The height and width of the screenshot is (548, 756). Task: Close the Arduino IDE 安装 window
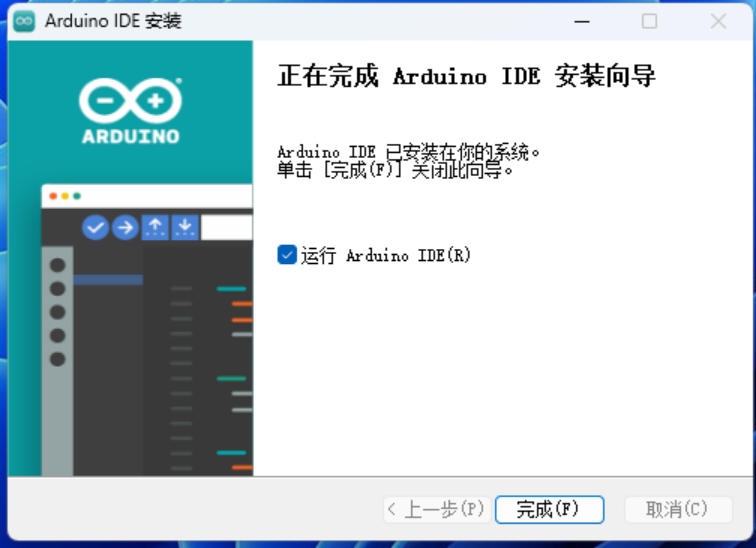pos(718,21)
